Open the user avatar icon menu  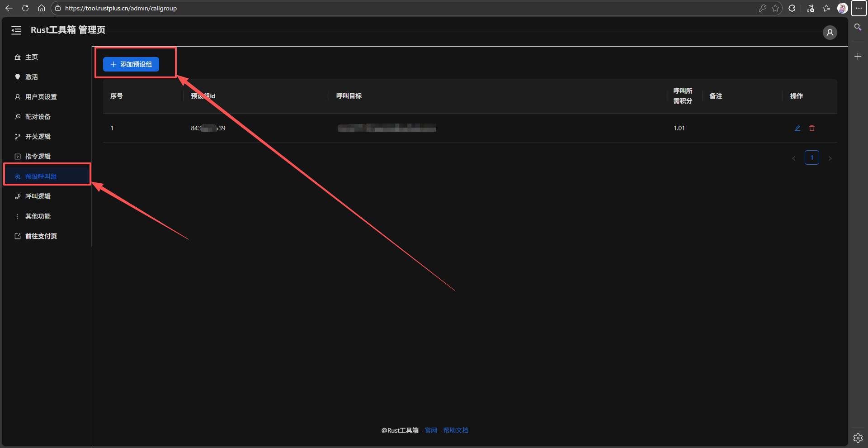pyautogui.click(x=830, y=33)
